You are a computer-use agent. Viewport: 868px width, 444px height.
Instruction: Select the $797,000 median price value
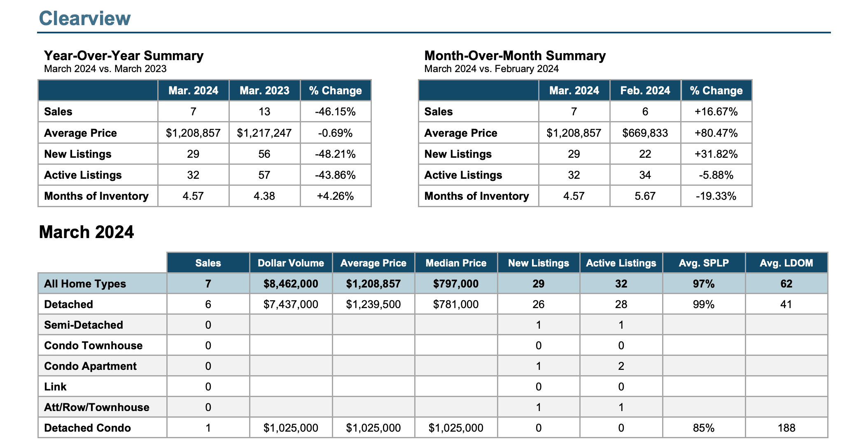click(456, 284)
